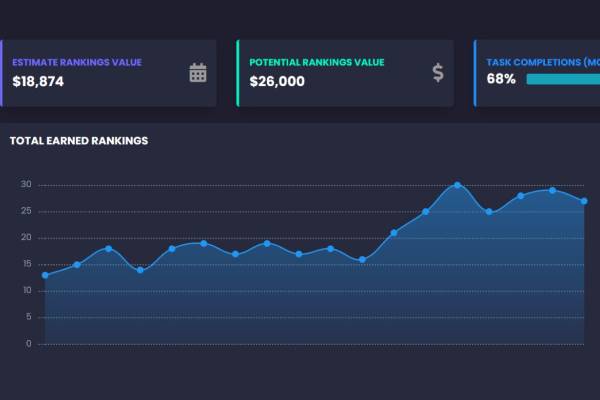Click the dollar sign icon in Potential Rankings card
Image resolution: width=600 pixels, height=400 pixels.
[438, 72]
